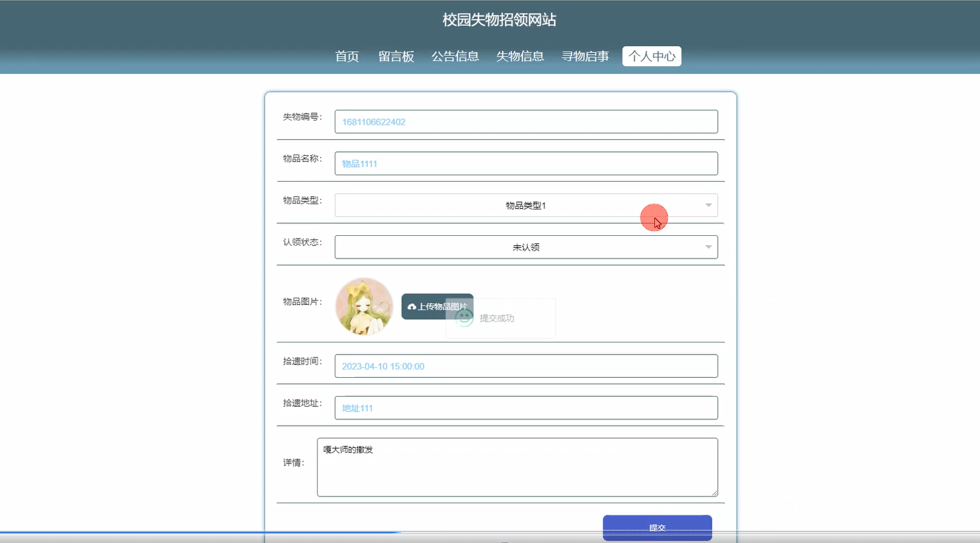Click inside the 详情 description textarea
Viewport: 980px width, 543px height.
click(x=517, y=467)
